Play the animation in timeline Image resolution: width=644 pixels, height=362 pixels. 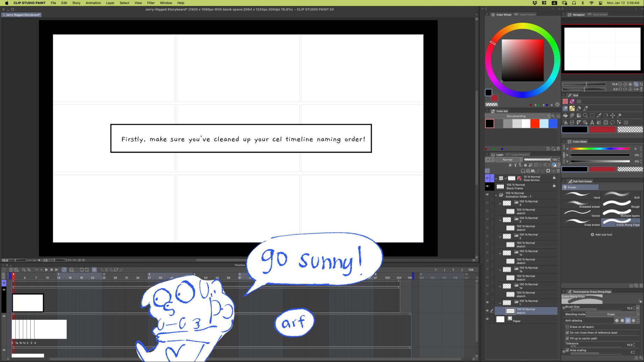click(x=46, y=270)
